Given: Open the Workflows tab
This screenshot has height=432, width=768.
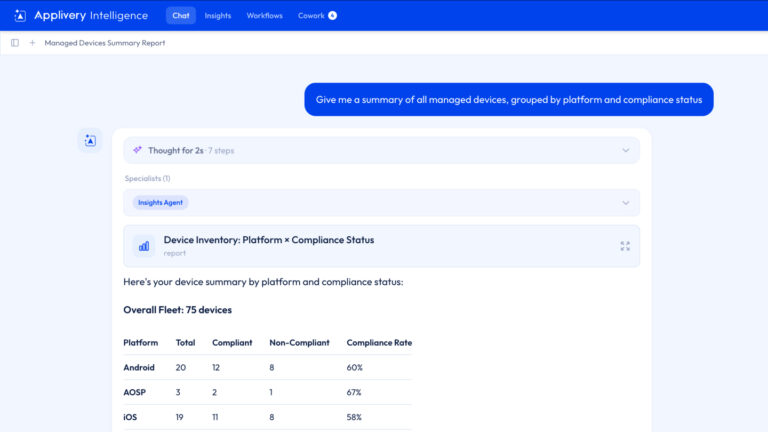Looking at the screenshot, I should pyautogui.click(x=264, y=16).
